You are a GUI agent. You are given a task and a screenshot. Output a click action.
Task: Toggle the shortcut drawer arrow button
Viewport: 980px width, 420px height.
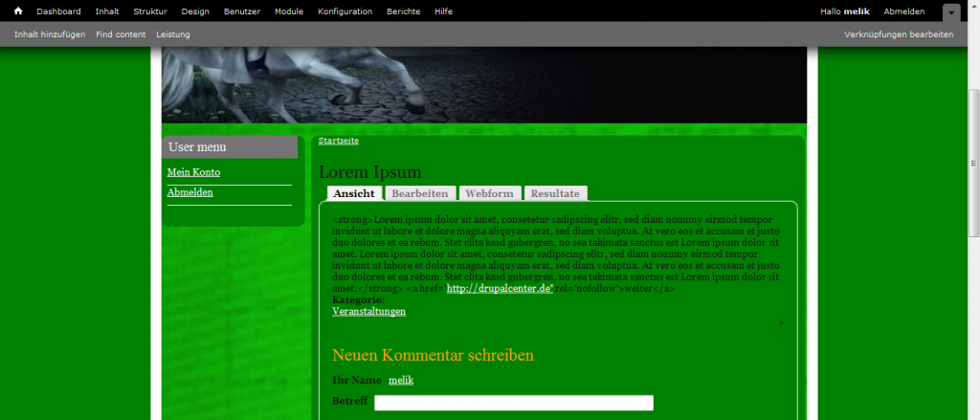[950, 12]
